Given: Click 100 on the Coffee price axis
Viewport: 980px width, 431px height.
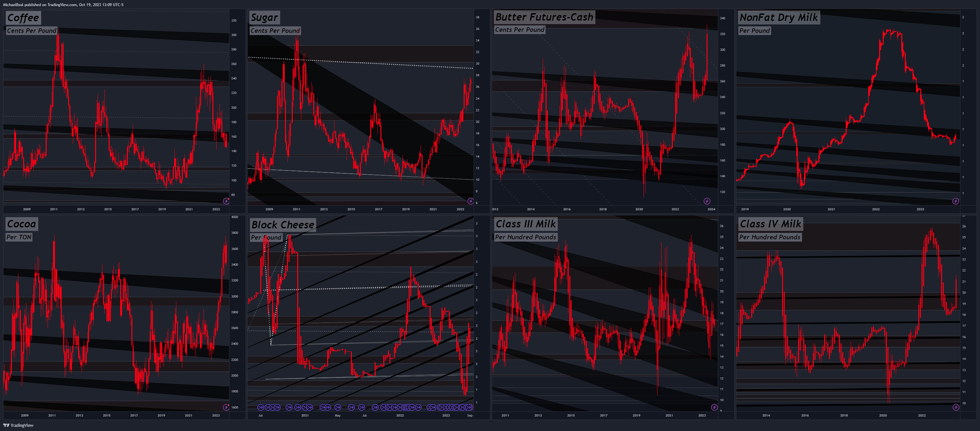Looking at the screenshot, I should (x=234, y=180).
